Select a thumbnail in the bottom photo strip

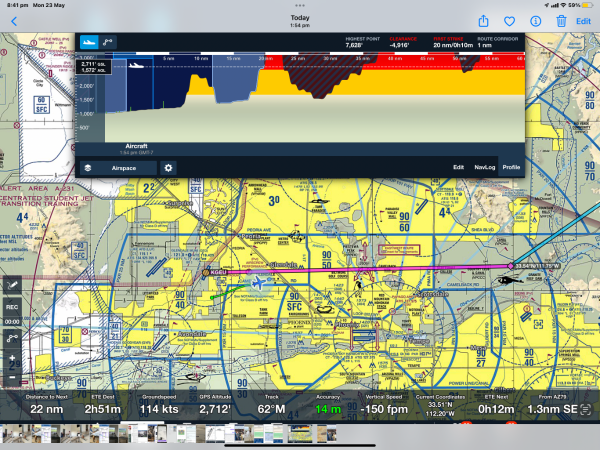click(300, 436)
